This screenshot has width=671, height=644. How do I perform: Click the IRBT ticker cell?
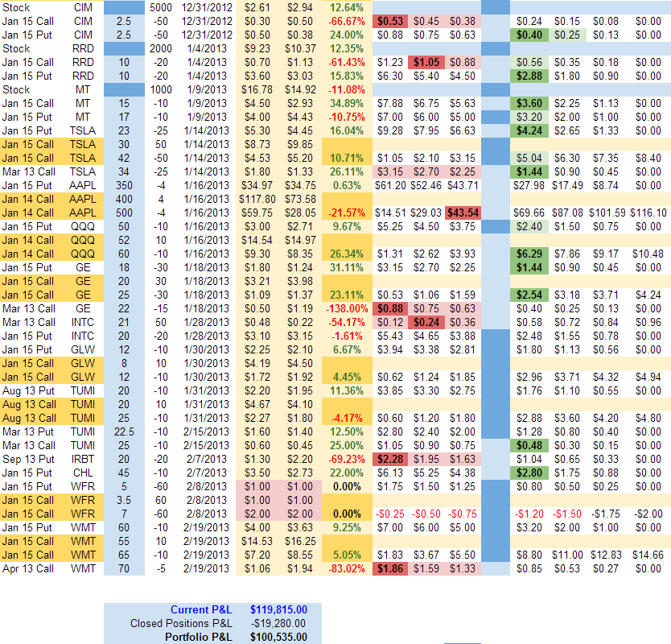(x=82, y=459)
